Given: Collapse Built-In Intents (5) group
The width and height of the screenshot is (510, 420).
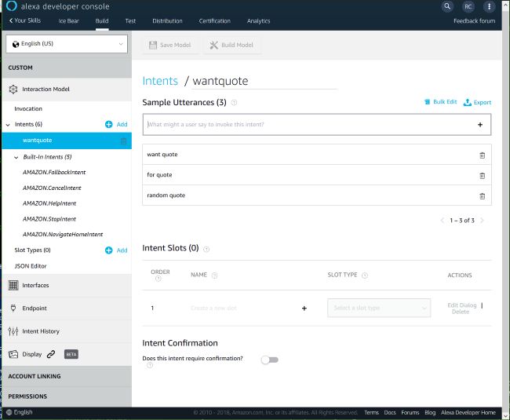Looking at the screenshot, I should point(16,158).
